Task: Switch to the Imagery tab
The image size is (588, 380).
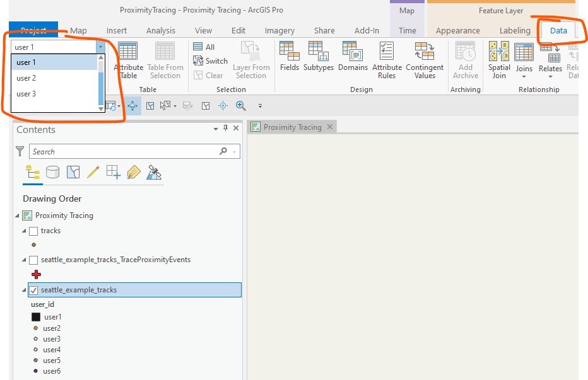Action: pos(279,31)
